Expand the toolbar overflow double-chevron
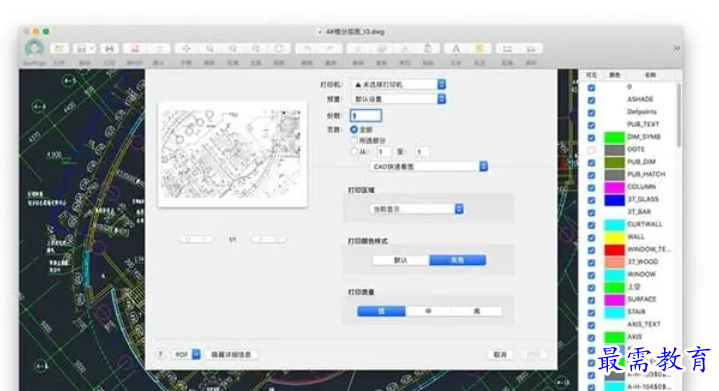The image size is (719, 391). [x=676, y=48]
